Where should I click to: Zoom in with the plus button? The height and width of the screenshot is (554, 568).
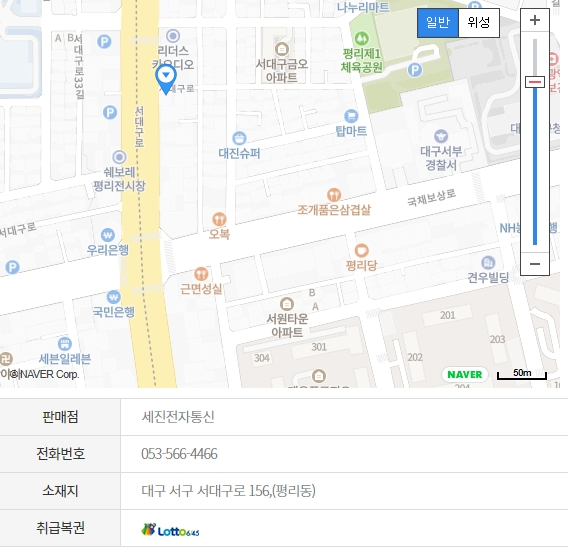coord(535,20)
